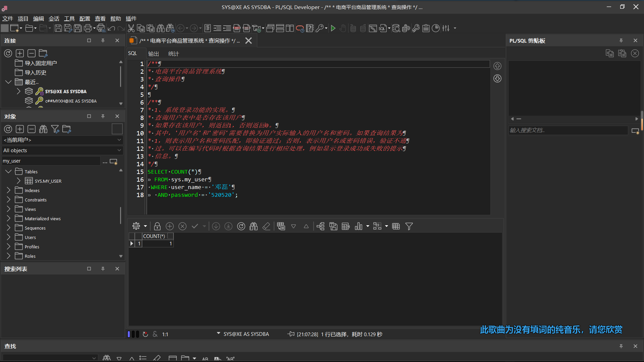Viewport: 644px width, 362px height.
Task: Click the filter funnel icon above the results
Action: (409, 226)
